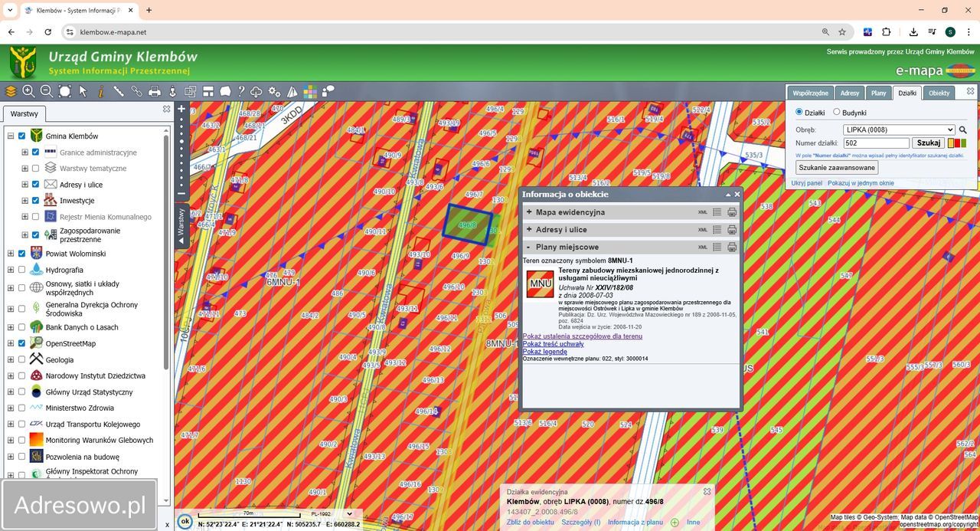980x531 pixels.
Task: Open the chain link map tool
Action: [136, 91]
